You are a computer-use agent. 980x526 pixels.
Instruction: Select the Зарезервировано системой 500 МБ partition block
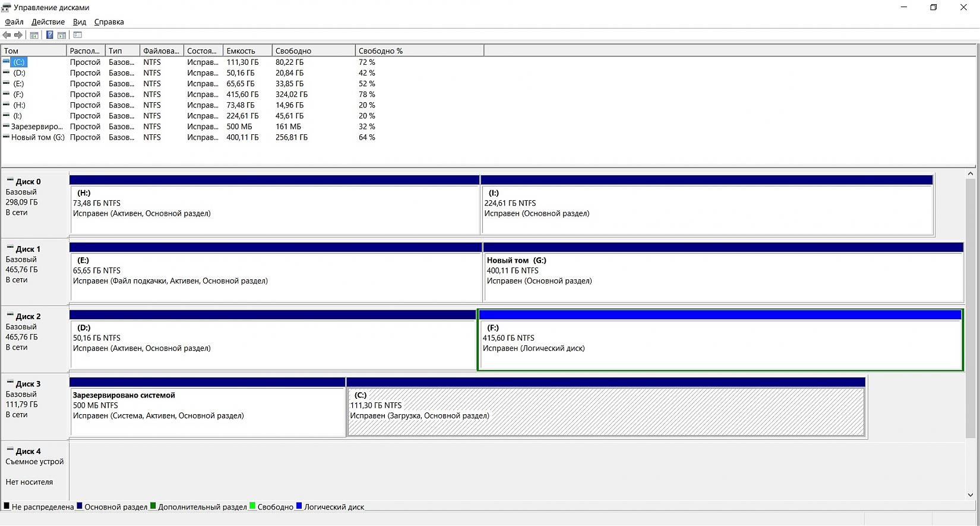click(x=208, y=407)
